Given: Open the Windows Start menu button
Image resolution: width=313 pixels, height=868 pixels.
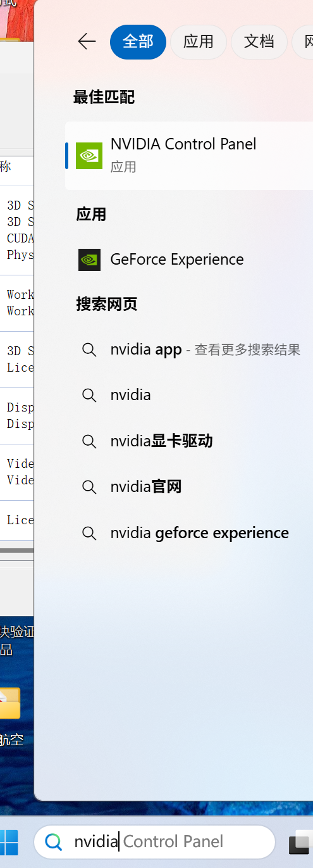Looking at the screenshot, I should [x=9, y=842].
